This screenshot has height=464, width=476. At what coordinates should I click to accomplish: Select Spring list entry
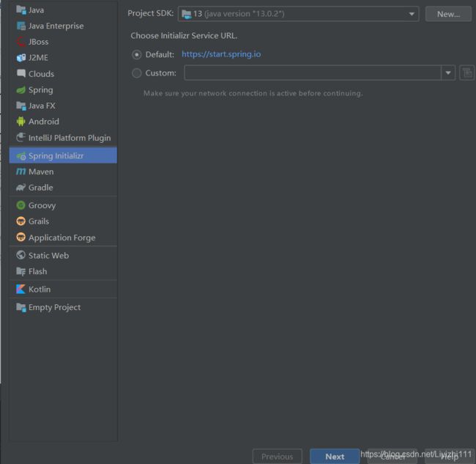[x=63, y=90]
